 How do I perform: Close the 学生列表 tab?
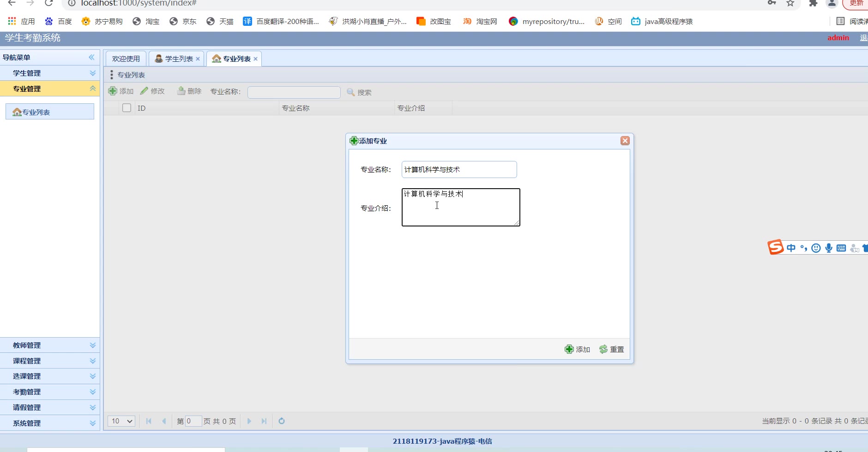coord(198,59)
